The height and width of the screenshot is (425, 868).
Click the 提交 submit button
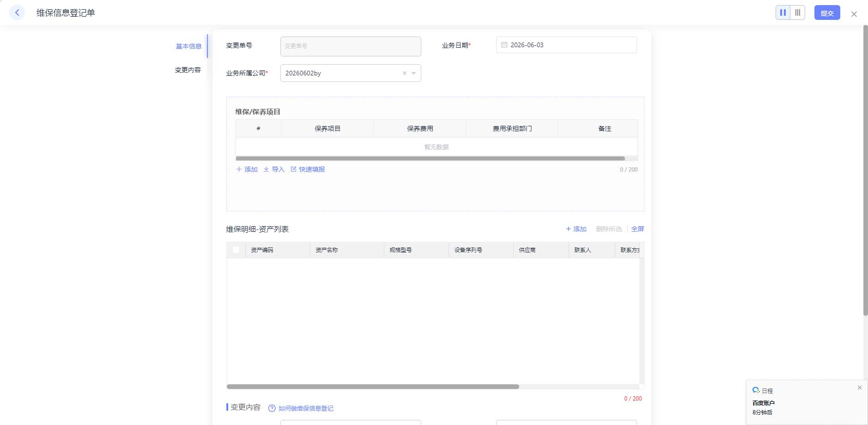[827, 13]
